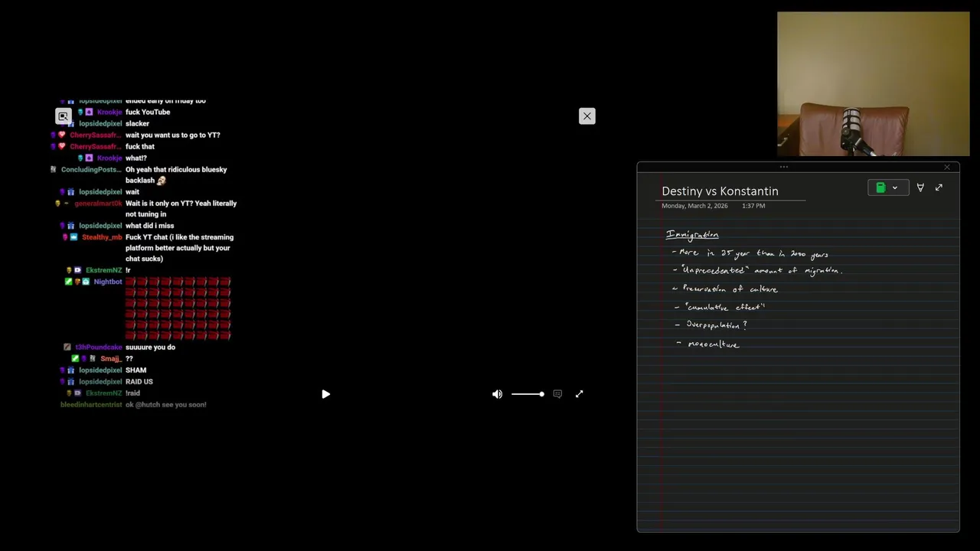980x551 pixels.
Task: Click the note date 'Monday, March 2, 2026'
Action: pyautogui.click(x=694, y=206)
